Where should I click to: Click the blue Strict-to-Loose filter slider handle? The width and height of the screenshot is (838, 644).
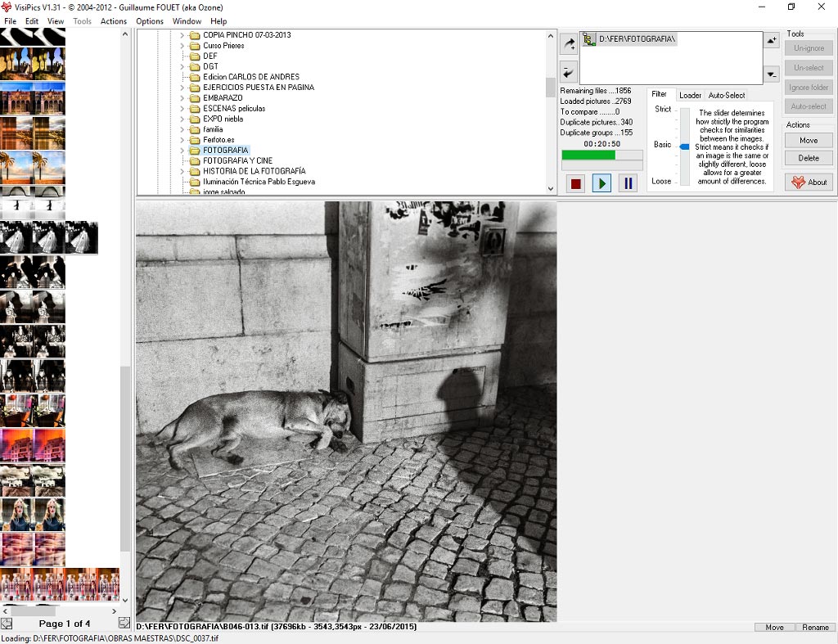(685, 146)
